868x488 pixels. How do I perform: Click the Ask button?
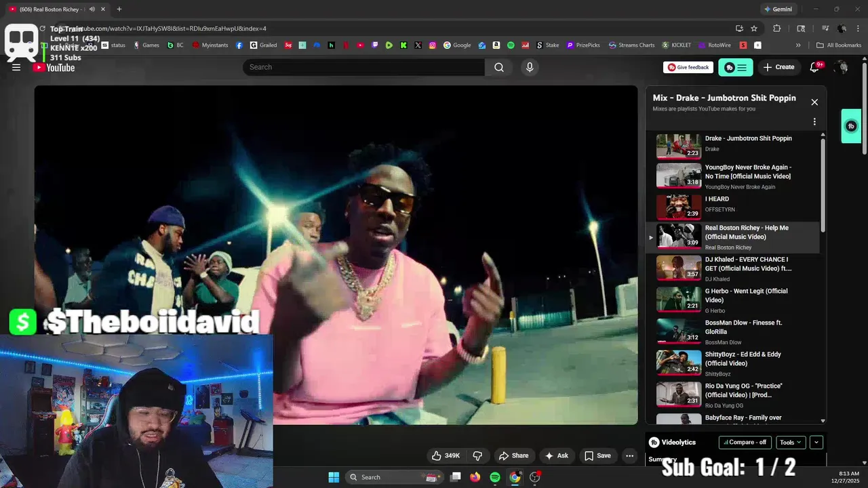(x=557, y=455)
